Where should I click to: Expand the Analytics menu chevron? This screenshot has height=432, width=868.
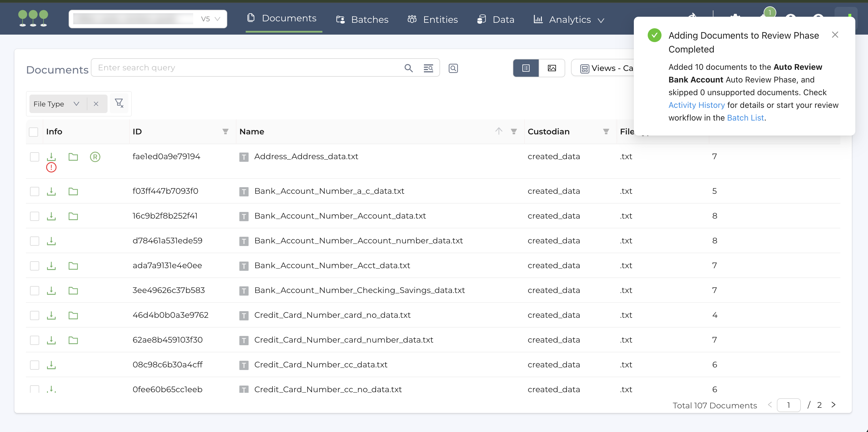click(x=601, y=20)
